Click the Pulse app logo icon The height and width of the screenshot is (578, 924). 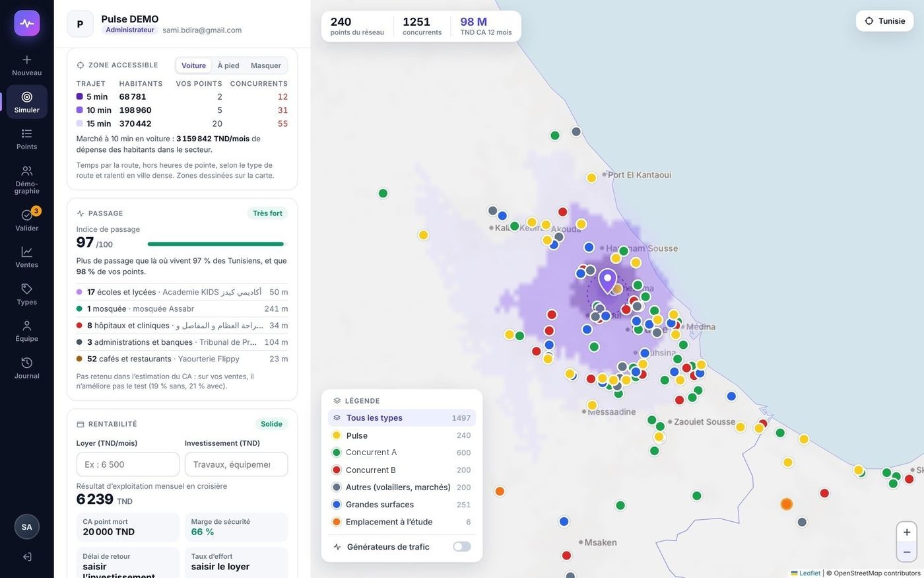point(27,23)
